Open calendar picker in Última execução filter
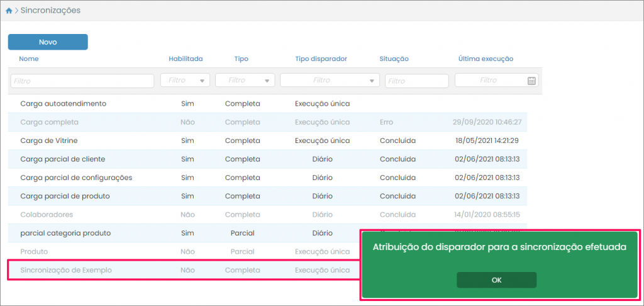This screenshot has height=306, width=644. pyautogui.click(x=531, y=81)
